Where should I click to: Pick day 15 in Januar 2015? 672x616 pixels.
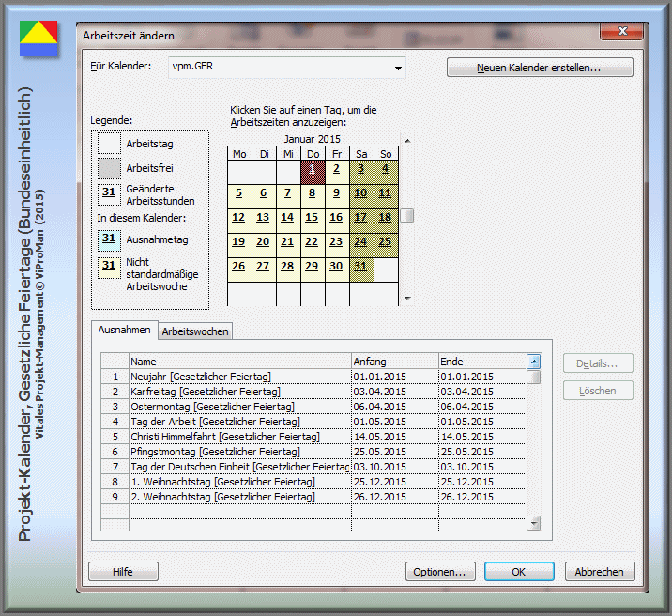click(x=313, y=221)
